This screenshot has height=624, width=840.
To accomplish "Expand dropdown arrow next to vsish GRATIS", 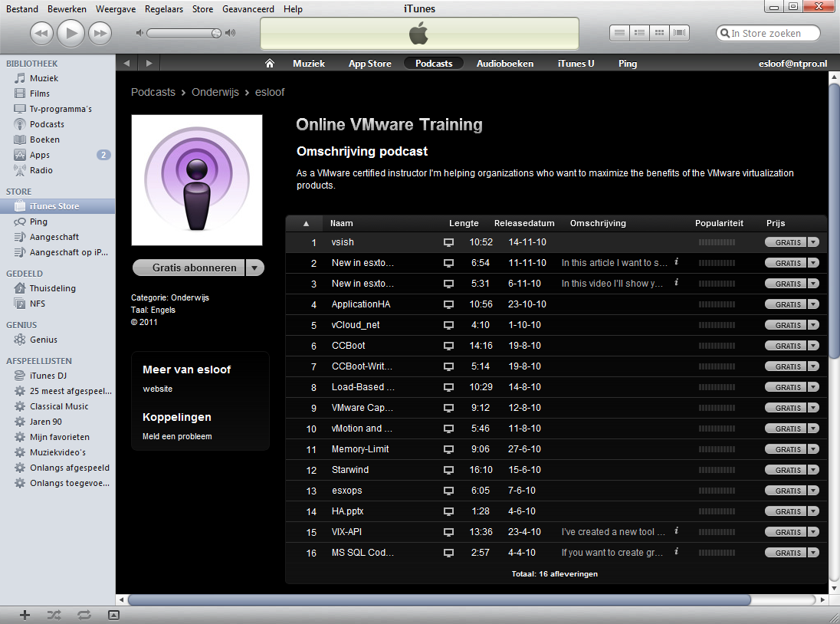I will click(x=813, y=243).
